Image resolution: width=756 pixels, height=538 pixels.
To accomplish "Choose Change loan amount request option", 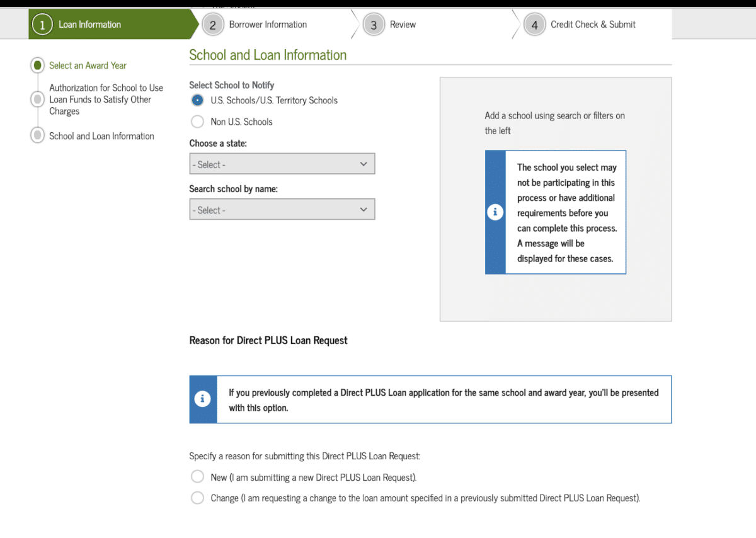I will 197,498.
